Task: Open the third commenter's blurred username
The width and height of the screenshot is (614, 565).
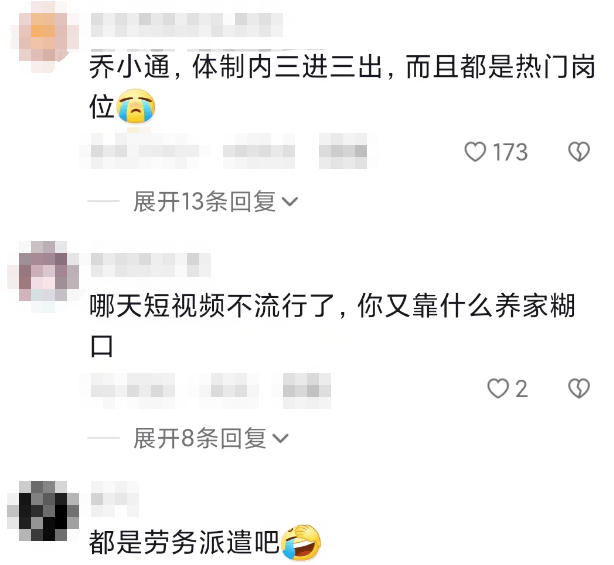Action: click(115, 499)
